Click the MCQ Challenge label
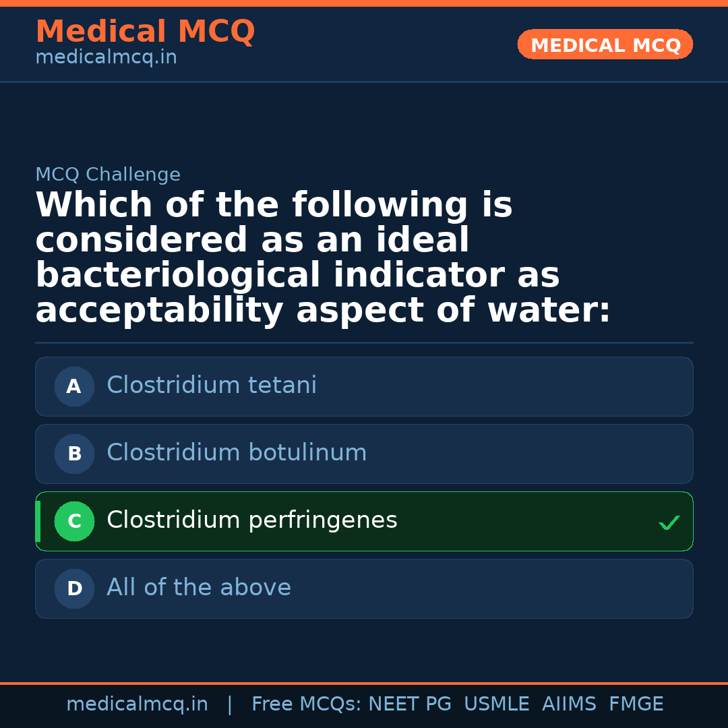Screen dimensions: 728x728 pos(108,175)
